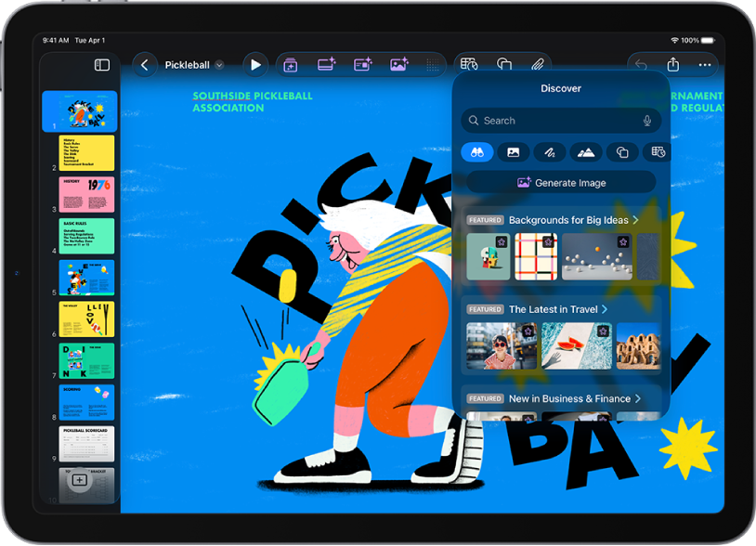Select the shapes icon in the toolbar
This screenshot has width=756, height=546.
pyautogui.click(x=504, y=65)
